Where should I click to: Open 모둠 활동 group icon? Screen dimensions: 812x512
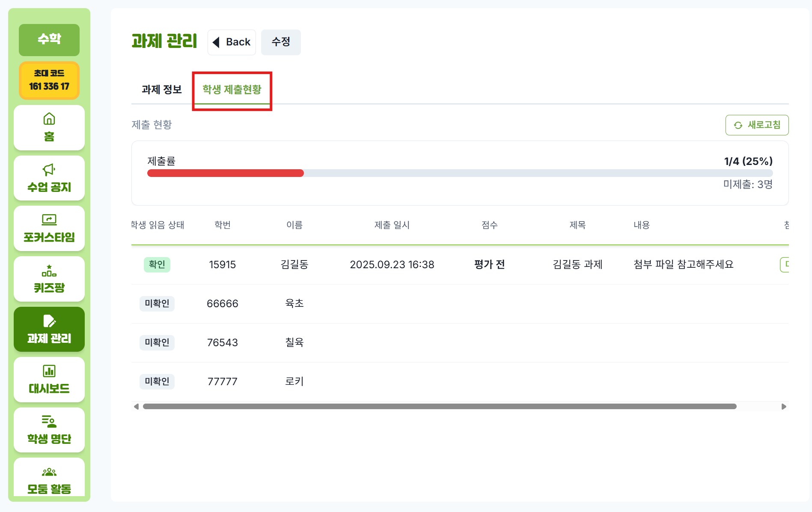[49, 472]
